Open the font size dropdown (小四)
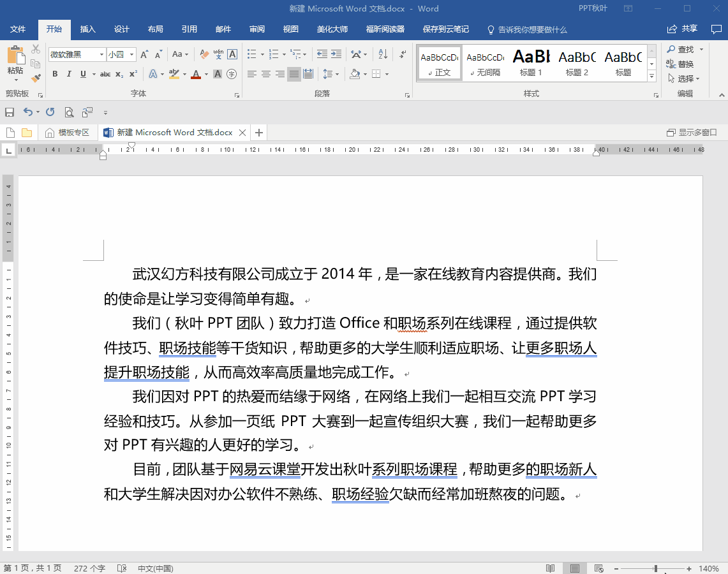The width and height of the screenshot is (728, 574). 132,55
